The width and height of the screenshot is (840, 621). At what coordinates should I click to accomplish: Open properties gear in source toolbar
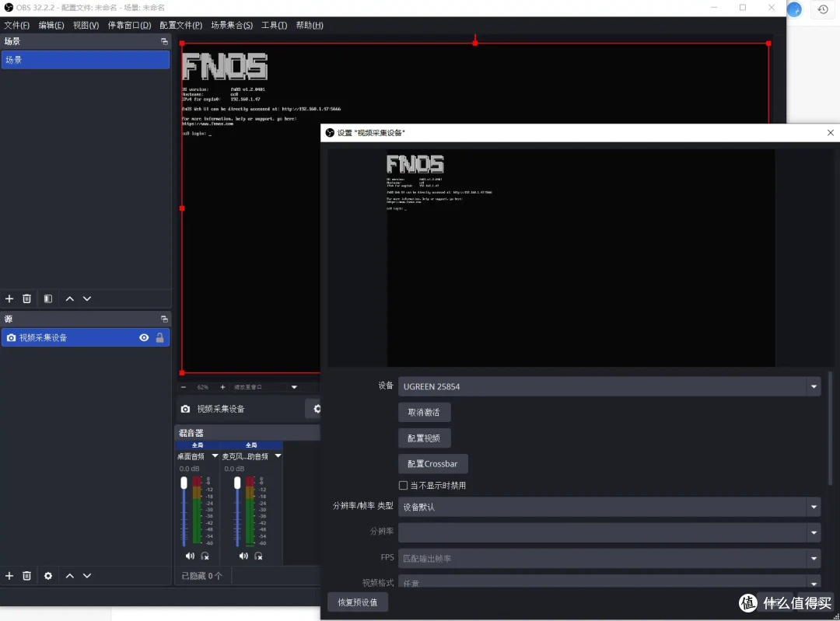[316, 409]
